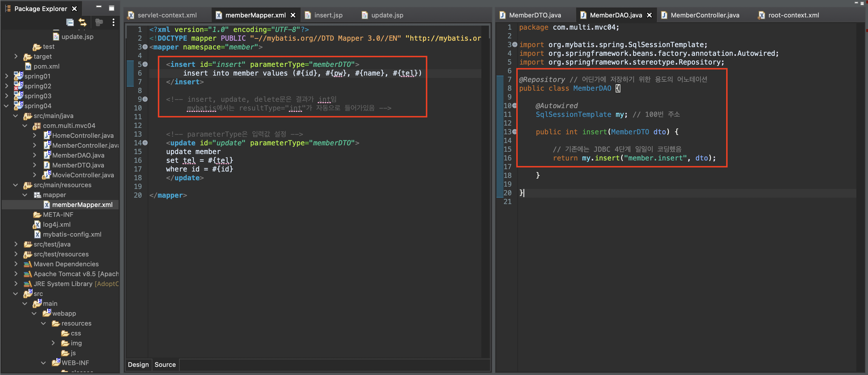Close the MemberDAO.java editor tab
868x375 pixels.
[x=649, y=15]
